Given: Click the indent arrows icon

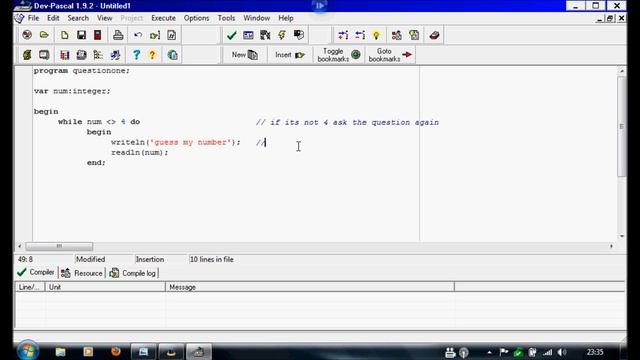Looking at the screenshot, I should (x=343, y=35).
